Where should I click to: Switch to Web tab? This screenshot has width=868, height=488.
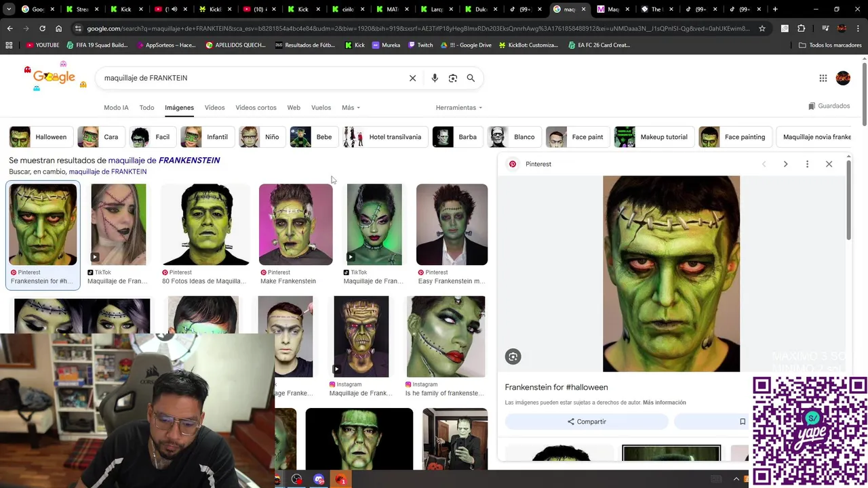tap(294, 108)
